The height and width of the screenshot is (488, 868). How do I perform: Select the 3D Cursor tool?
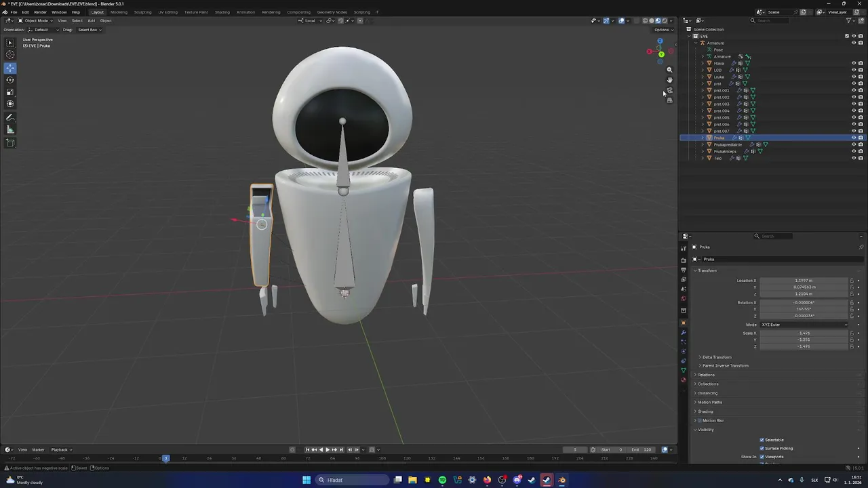(10, 55)
